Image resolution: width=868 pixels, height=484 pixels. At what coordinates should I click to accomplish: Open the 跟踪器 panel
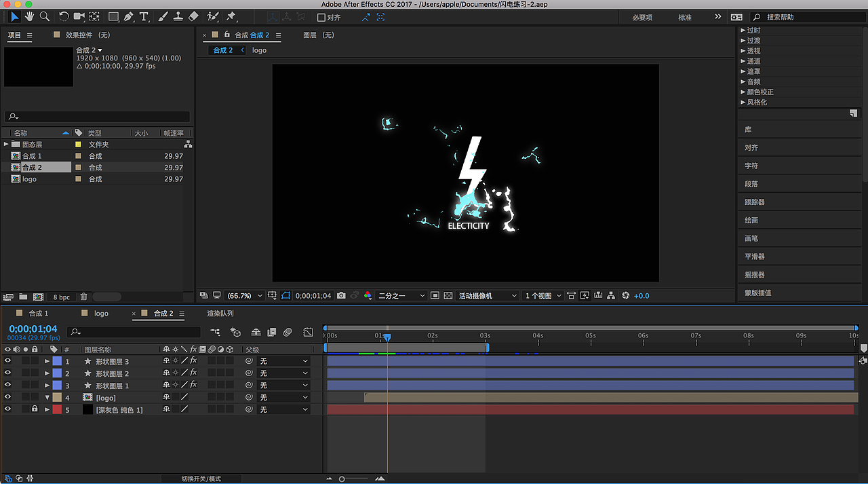click(x=755, y=202)
